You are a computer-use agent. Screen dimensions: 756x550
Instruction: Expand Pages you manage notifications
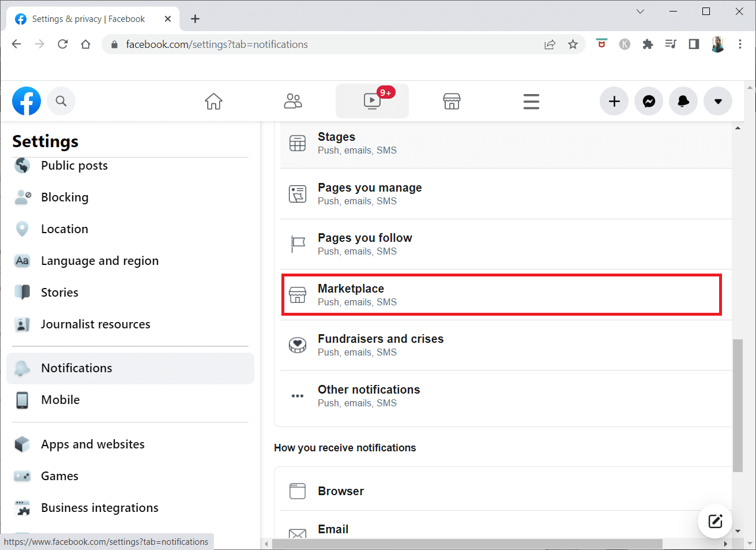tap(506, 194)
